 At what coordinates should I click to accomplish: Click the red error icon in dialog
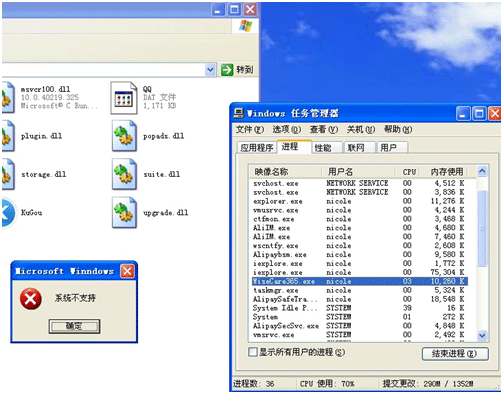pos(31,299)
